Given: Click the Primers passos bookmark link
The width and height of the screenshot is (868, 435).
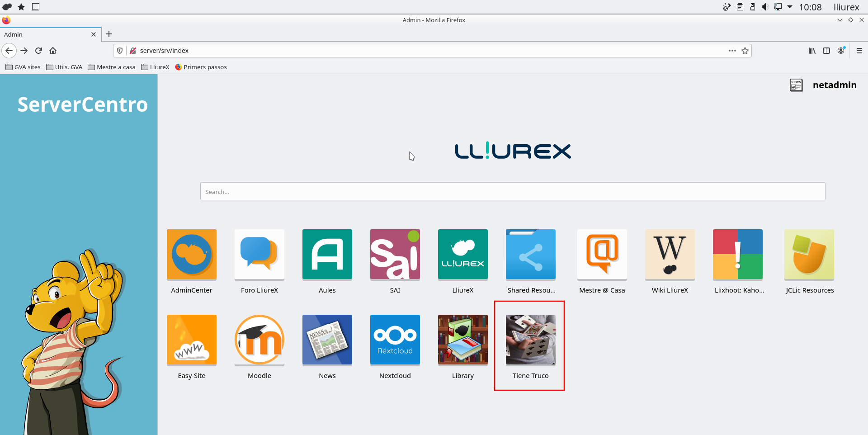Looking at the screenshot, I should tap(201, 67).
